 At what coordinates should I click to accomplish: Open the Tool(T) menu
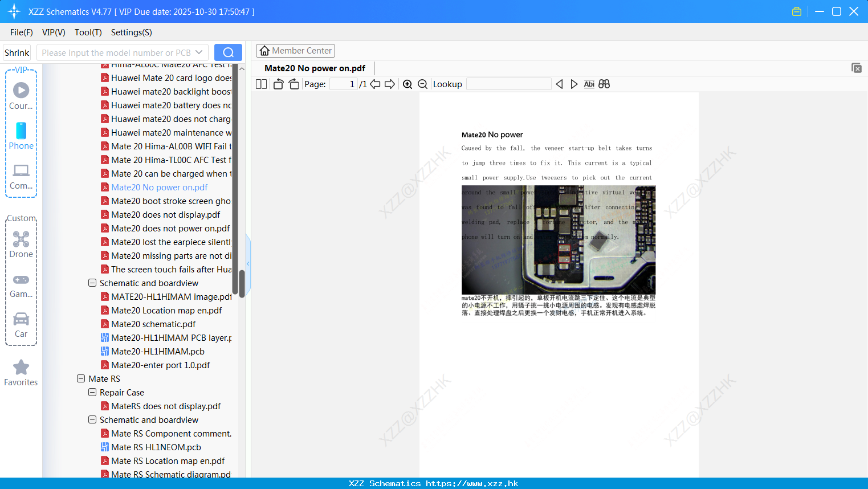tap(88, 32)
